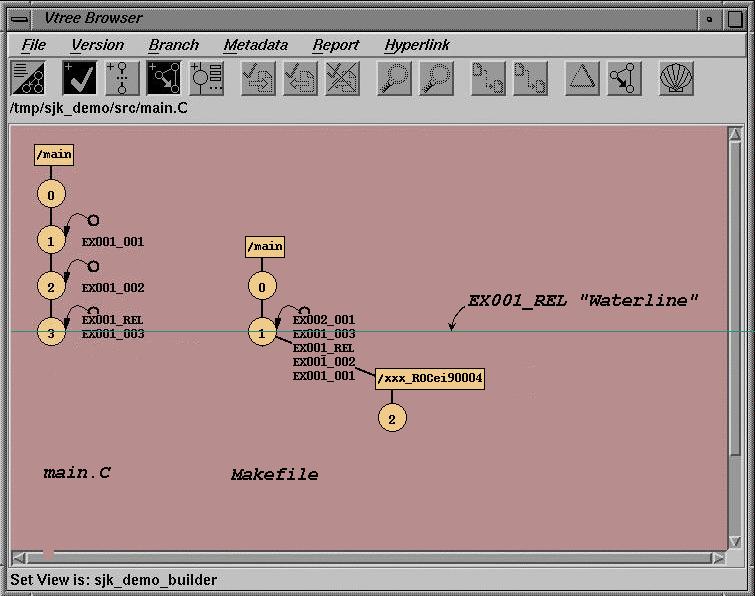Select version 3 node of main.C

[51, 332]
